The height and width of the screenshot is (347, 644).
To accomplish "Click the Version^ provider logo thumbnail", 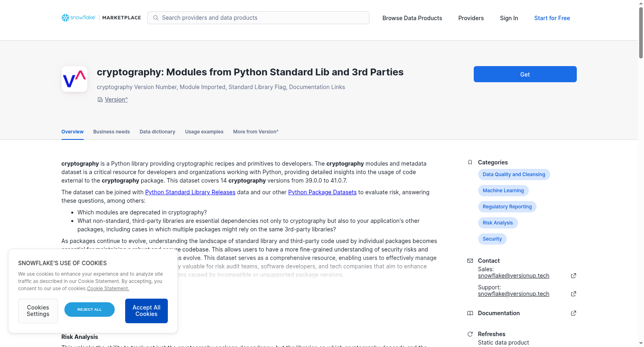I will point(74,79).
